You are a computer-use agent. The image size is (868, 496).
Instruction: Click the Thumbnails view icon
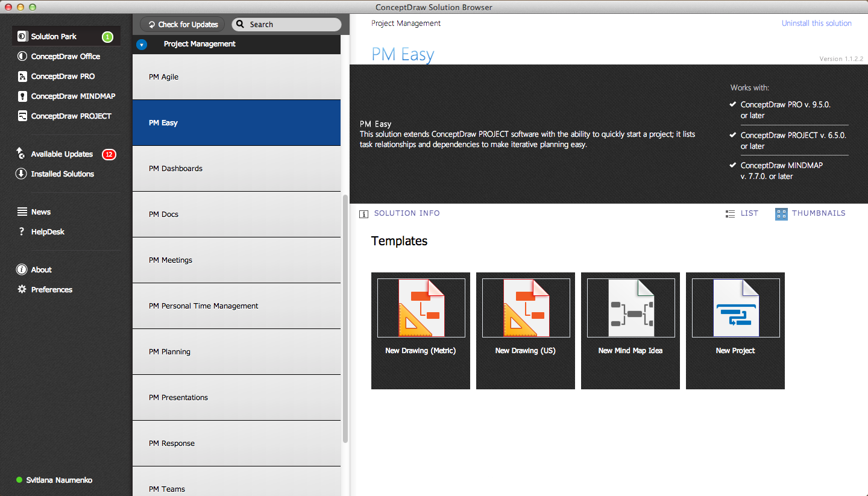pyautogui.click(x=781, y=214)
